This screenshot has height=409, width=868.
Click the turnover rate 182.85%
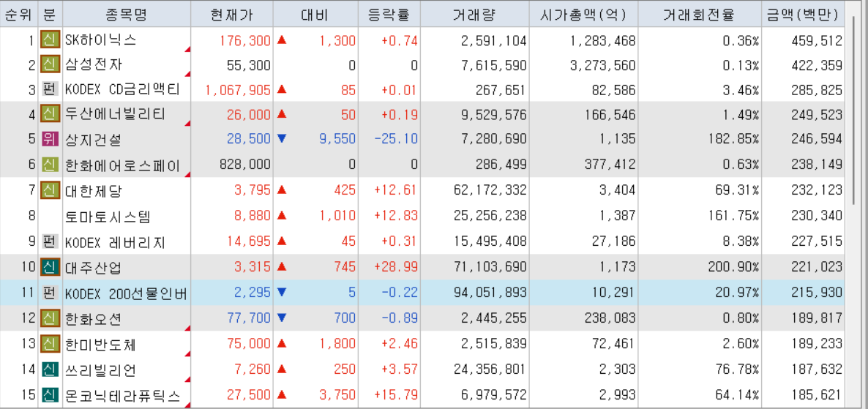click(x=733, y=139)
